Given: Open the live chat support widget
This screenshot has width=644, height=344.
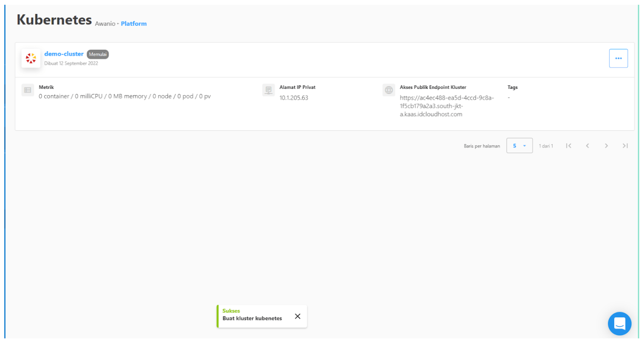Looking at the screenshot, I should click(x=619, y=323).
